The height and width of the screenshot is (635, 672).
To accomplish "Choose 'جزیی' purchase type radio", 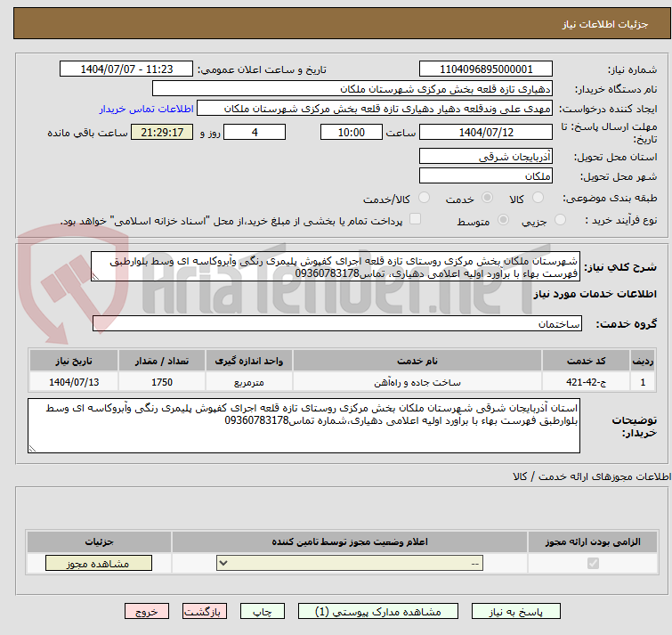I will pos(560,220).
